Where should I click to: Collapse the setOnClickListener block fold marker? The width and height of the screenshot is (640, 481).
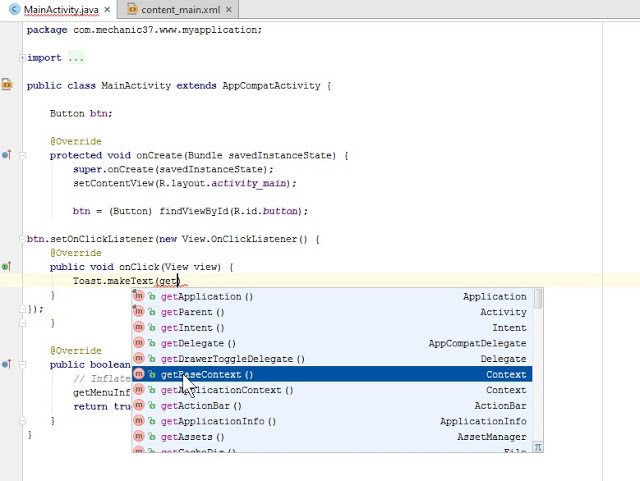click(22, 239)
